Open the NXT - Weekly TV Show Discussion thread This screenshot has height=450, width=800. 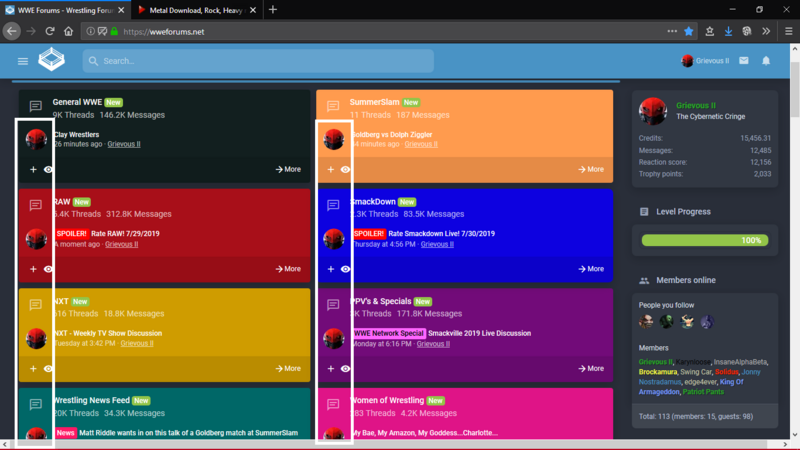pos(108,333)
